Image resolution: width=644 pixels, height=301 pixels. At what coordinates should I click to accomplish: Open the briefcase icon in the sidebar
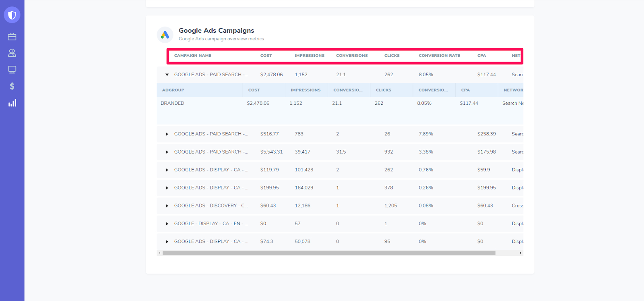[x=12, y=37]
